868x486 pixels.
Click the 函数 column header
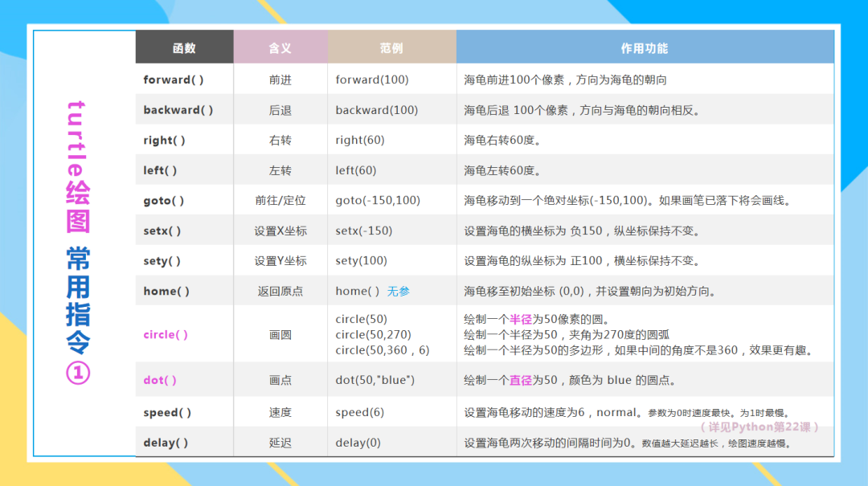point(183,47)
